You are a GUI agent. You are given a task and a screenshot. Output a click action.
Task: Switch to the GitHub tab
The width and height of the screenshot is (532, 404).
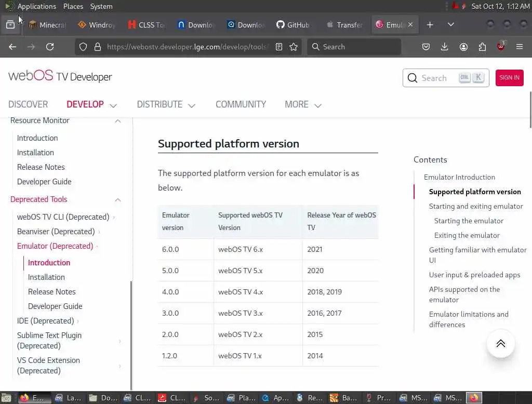pyautogui.click(x=293, y=25)
